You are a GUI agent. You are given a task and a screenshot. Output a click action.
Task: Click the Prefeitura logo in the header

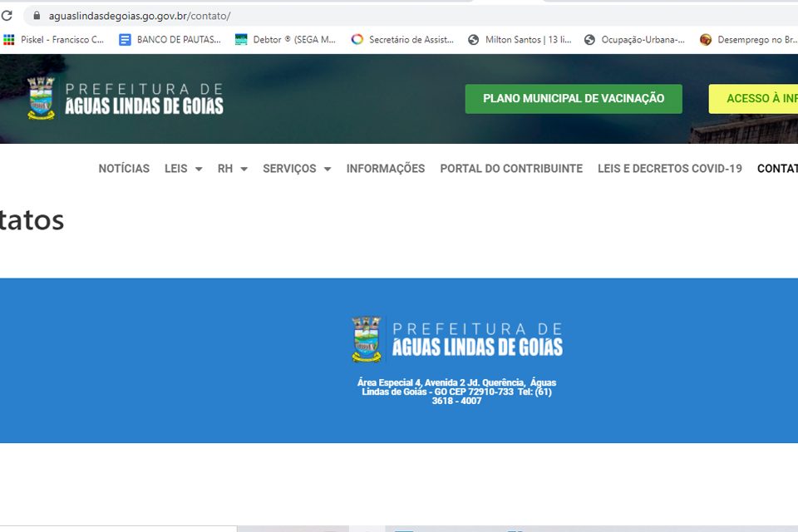126,98
